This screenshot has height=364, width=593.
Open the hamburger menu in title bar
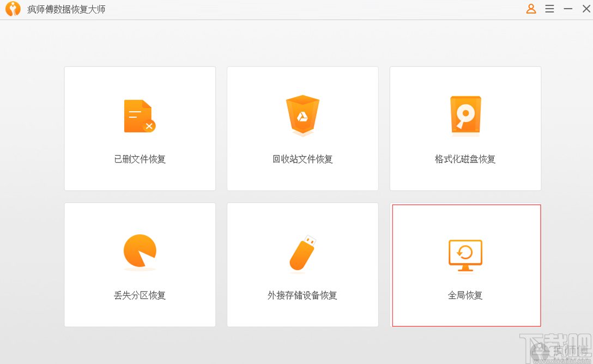click(x=549, y=9)
